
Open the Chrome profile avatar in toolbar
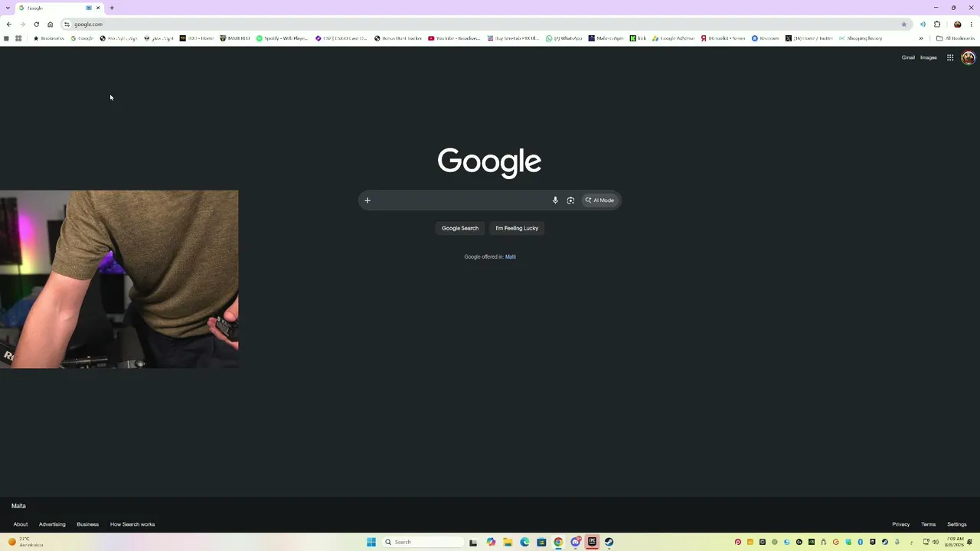coord(957,24)
